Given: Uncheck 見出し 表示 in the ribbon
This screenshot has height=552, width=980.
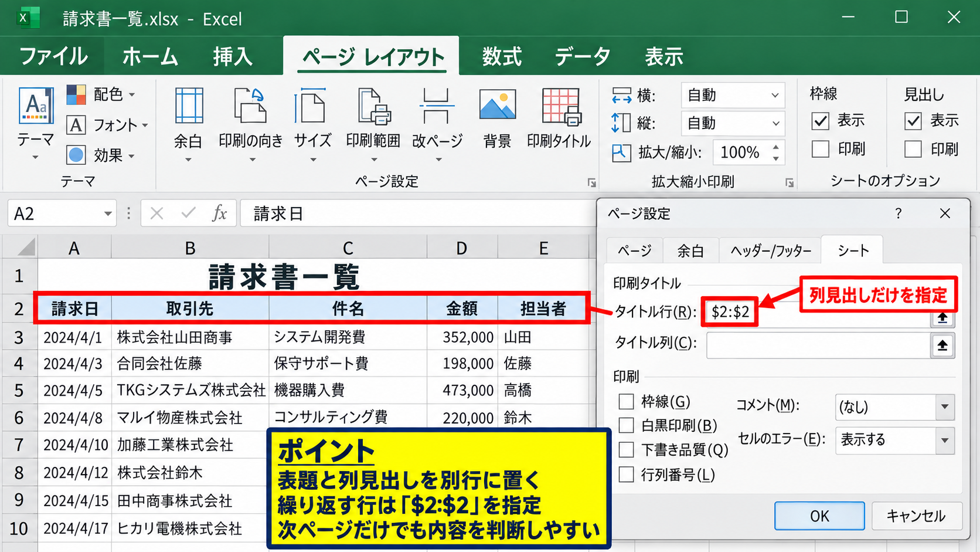Looking at the screenshot, I should click(913, 121).
